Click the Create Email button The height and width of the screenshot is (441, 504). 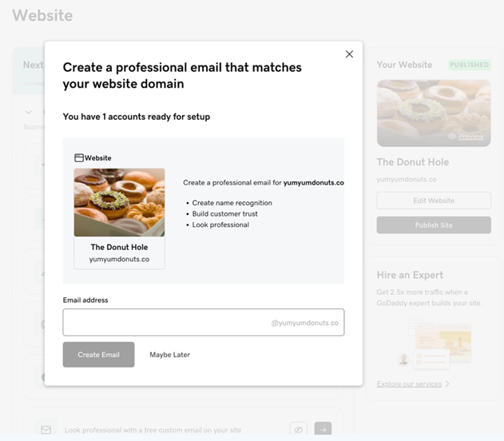click(99, 355)
